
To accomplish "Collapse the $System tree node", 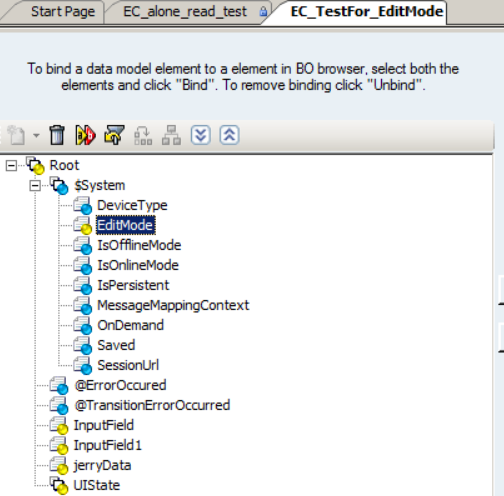I will coord(35,185).
